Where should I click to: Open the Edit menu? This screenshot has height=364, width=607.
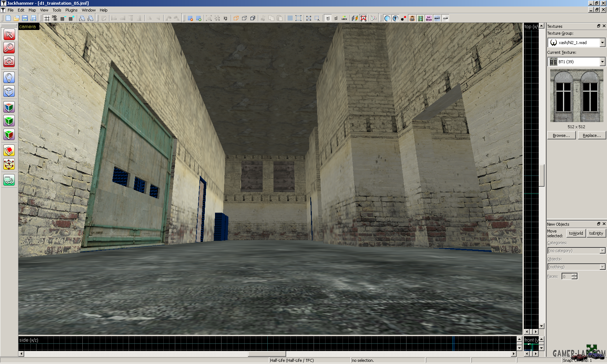(x=21, y=10)
